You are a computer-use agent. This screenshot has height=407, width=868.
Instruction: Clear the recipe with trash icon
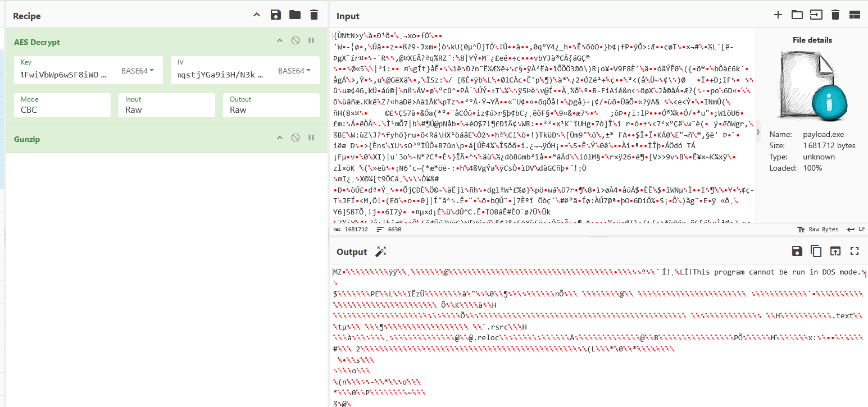click(314, 15)
